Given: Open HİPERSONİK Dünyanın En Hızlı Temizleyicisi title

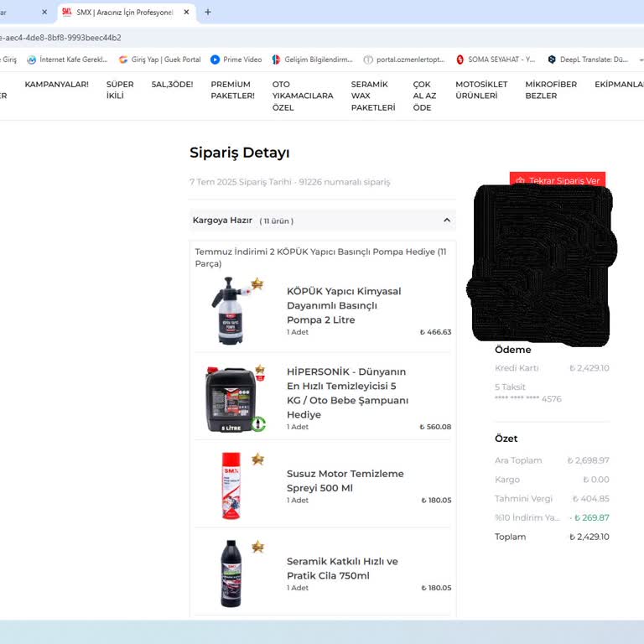Looking at the screenshot, I should (x=347, y=393).
